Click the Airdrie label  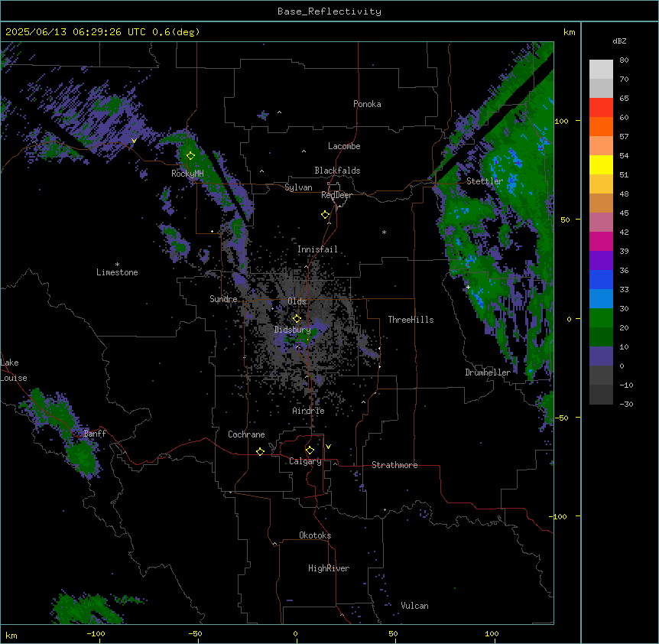[308, 411]
